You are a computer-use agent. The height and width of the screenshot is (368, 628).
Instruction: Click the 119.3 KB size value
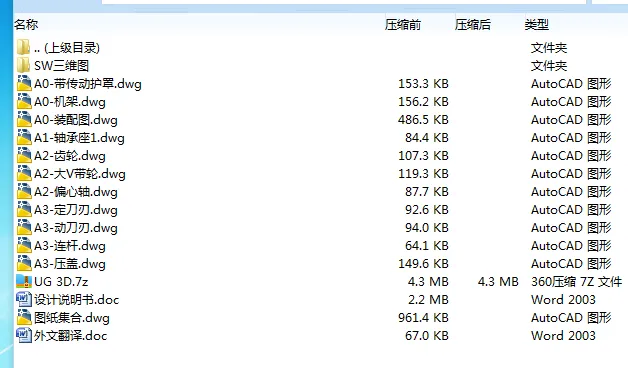click(x=423, y=174)
